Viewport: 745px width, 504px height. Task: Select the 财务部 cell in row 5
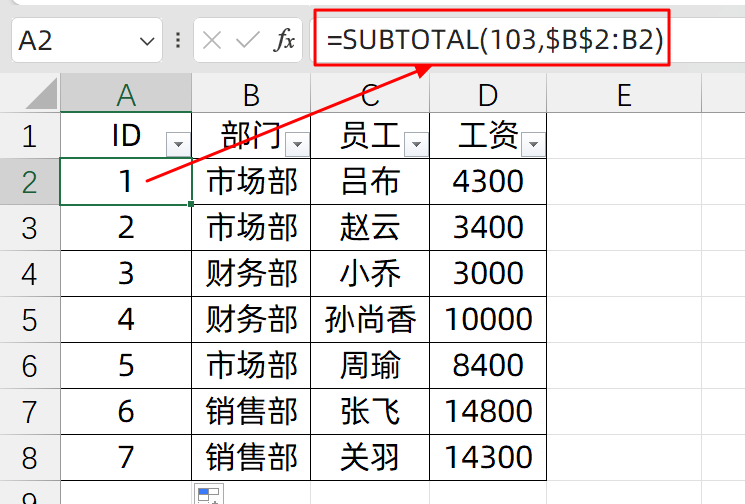click(x=251, y=320)
